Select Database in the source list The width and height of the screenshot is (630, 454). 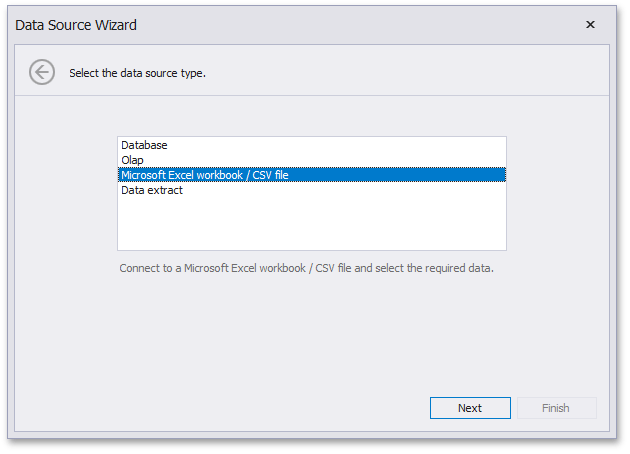point(144,145)
